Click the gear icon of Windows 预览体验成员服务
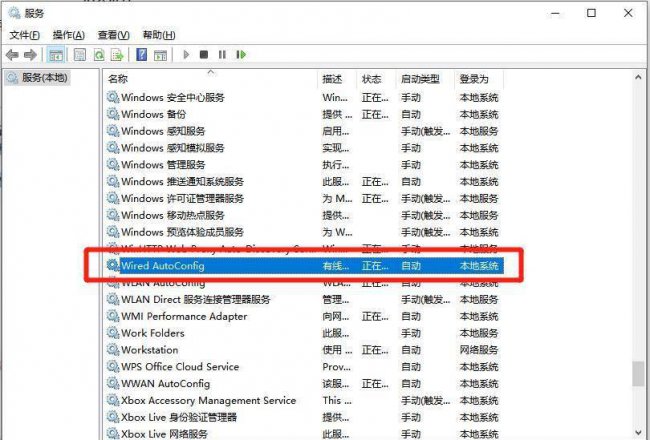 click(x=113, y=232)
